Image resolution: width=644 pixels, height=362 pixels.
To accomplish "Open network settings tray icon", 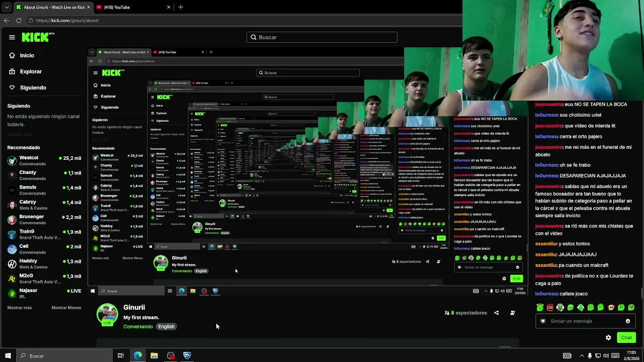I will 597,355.
